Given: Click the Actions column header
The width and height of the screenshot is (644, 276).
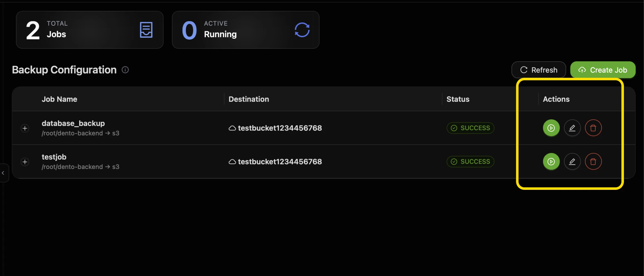Looking at the screenshot, I should pos(556,99).
